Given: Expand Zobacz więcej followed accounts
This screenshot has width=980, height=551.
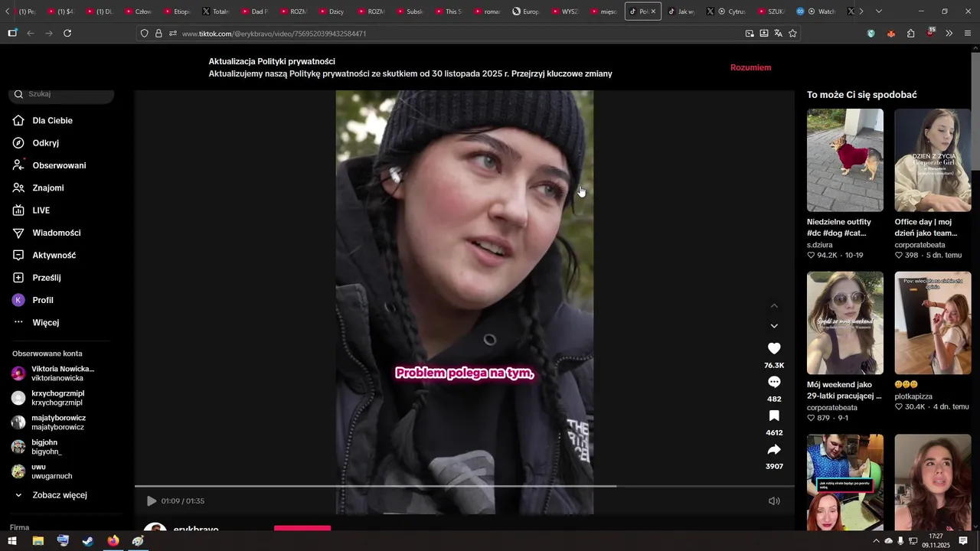Looking at the screenshot, I should (x=61, y=495).
